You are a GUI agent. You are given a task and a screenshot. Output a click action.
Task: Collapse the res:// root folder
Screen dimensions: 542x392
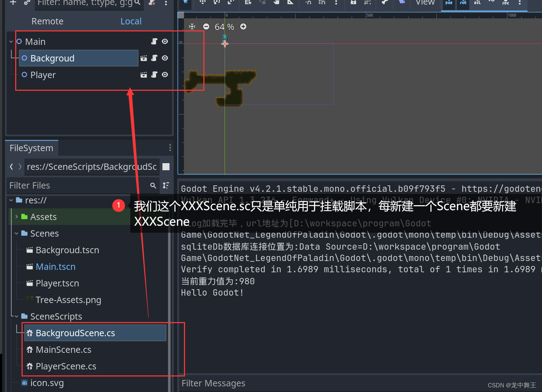11,200
